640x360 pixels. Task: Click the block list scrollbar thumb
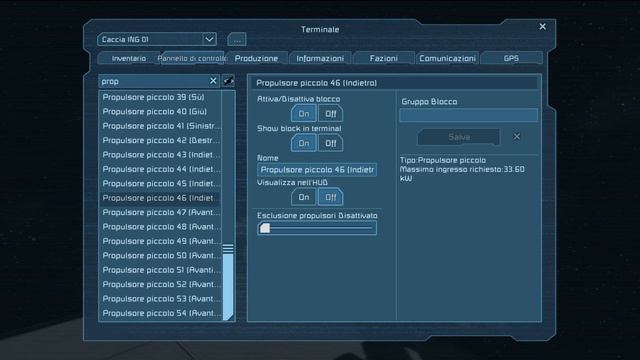(228, 281)
